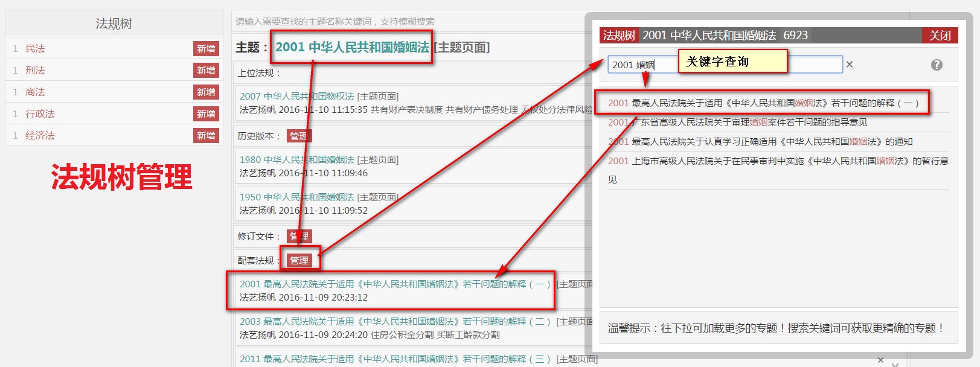Close the 法规树 popup with 关闭
The image size is (980, 367).
point(940,36)
